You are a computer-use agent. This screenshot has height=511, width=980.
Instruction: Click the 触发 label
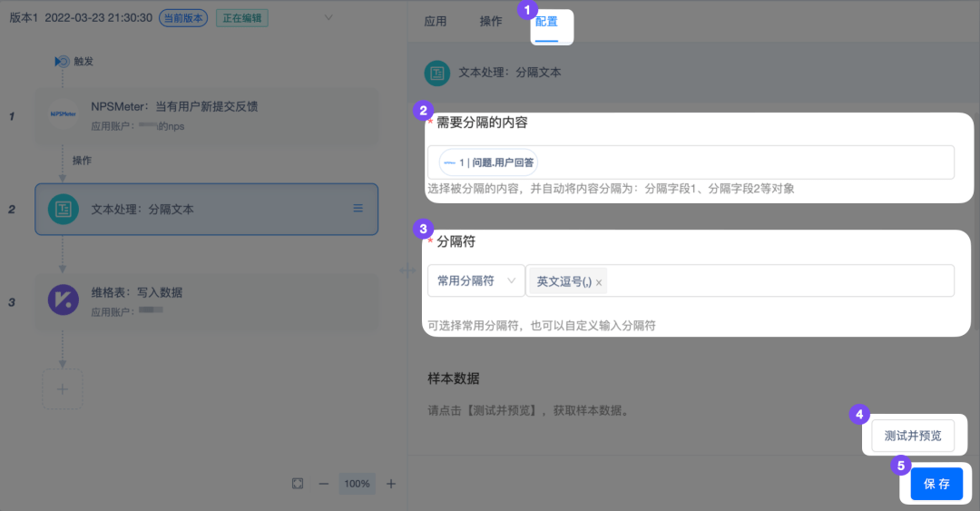click(83, 62)
